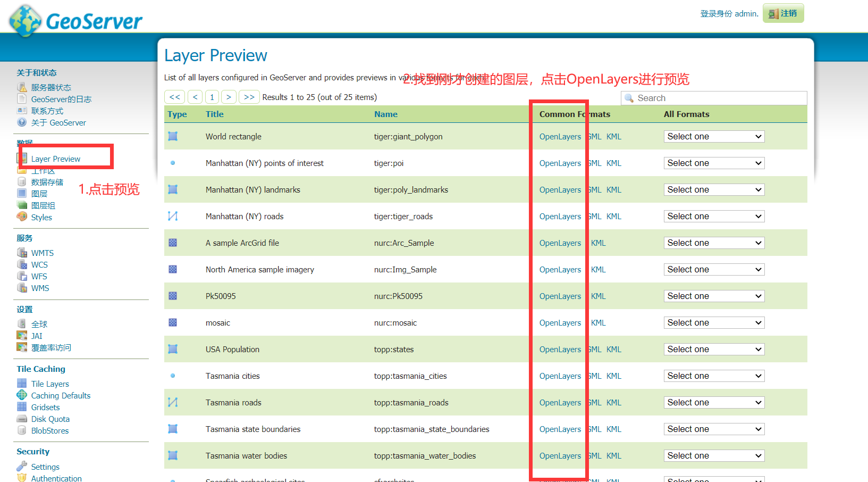Click the layer Search input field
Viewport: 868px width, 482px height.
[x=714, y=98]
